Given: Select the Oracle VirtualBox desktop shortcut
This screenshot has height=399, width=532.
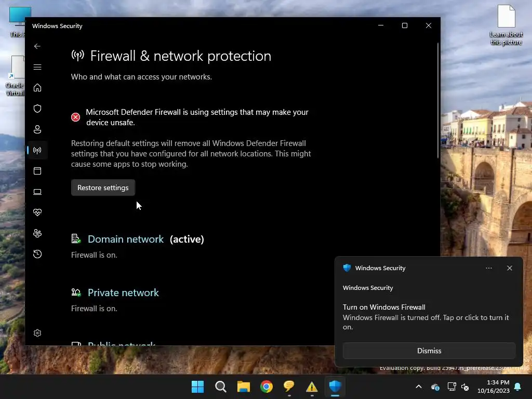Looking at the screenshot, I should point(15,76).
